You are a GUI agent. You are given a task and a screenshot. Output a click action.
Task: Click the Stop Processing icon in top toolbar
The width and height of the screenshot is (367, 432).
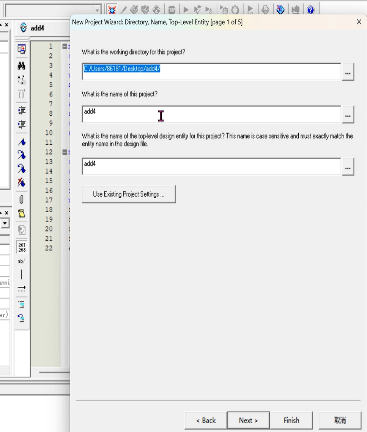pyautogui.click(x=172, y=9)
